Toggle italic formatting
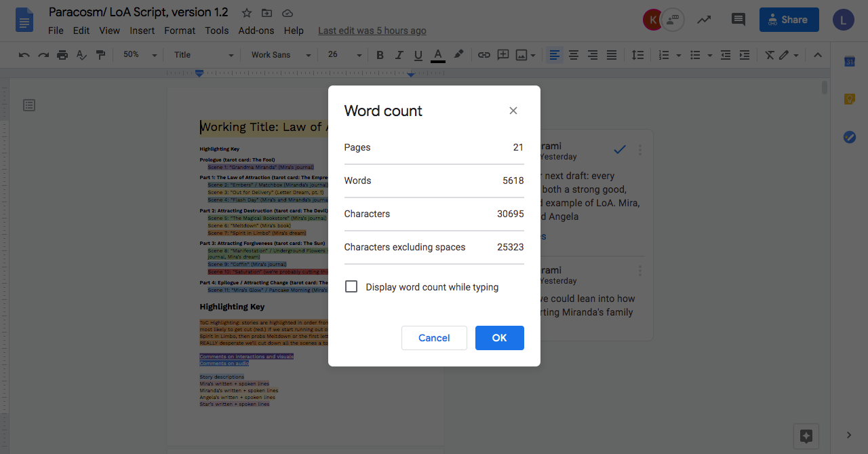868x454 pixels. 399,55
